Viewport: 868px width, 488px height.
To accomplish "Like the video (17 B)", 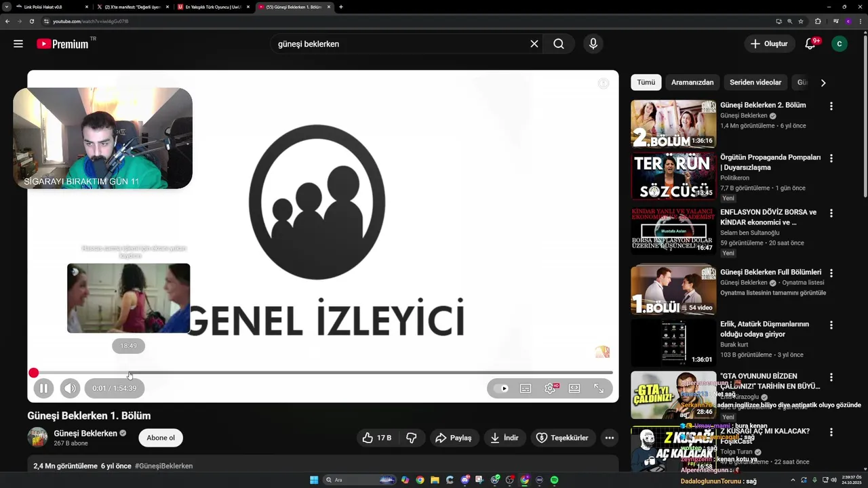I will (376, 438).
